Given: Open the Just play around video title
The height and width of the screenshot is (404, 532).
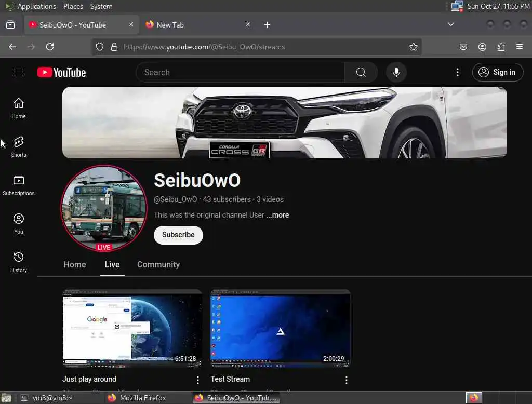Looking at the screenshot, I should pyautogui.click(x=89, y=379).
